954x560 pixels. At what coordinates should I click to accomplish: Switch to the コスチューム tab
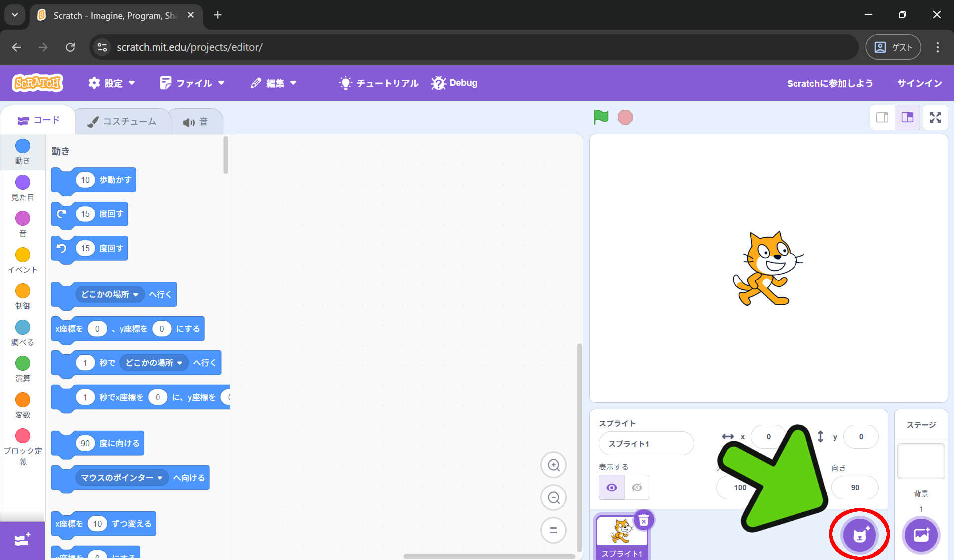click(x=122, y=121)
